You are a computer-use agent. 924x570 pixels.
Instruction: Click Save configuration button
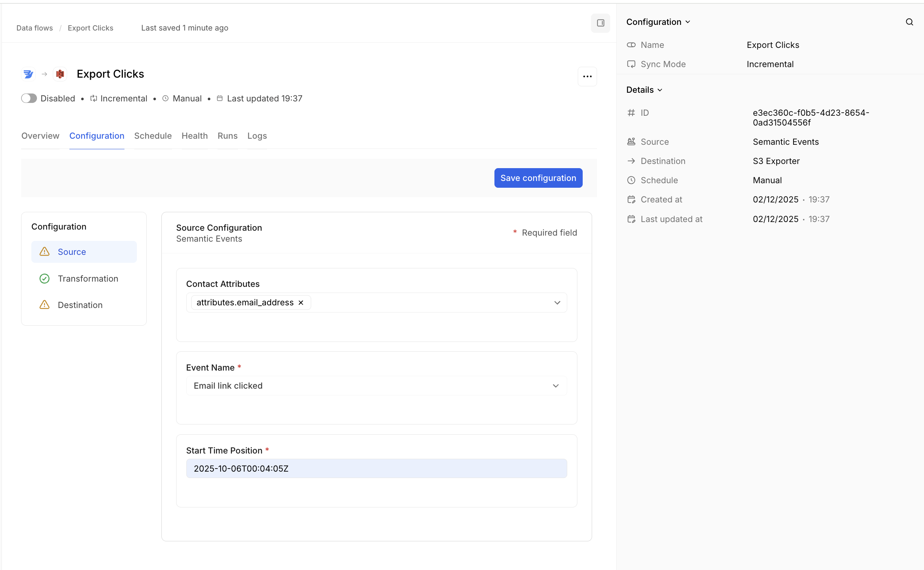(x=538, y=178)
